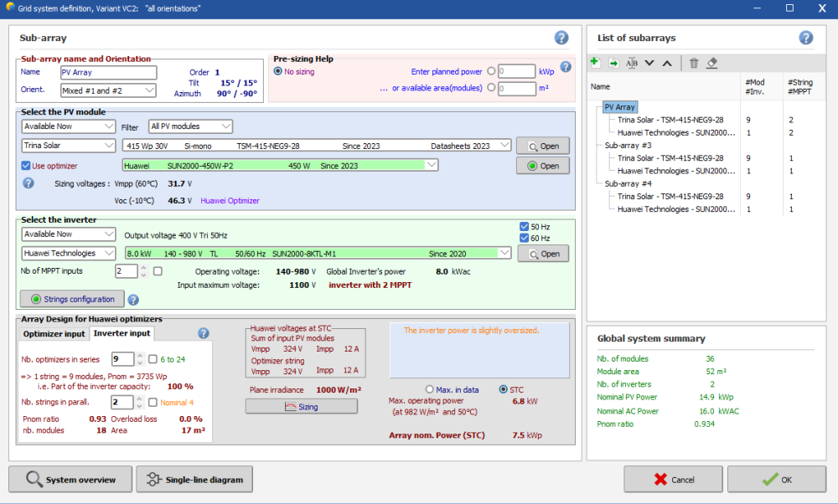Click the eraser icon in the subarray toolbar

point(712,63)
